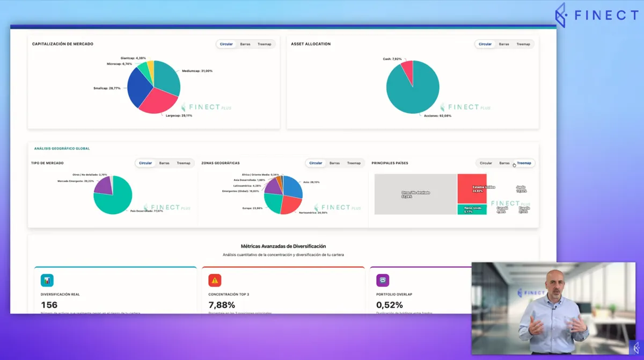Viewport: 644px width, 360px height.
Task: Click the teal Mediumcap pie slice
Action: click(167, 77)
